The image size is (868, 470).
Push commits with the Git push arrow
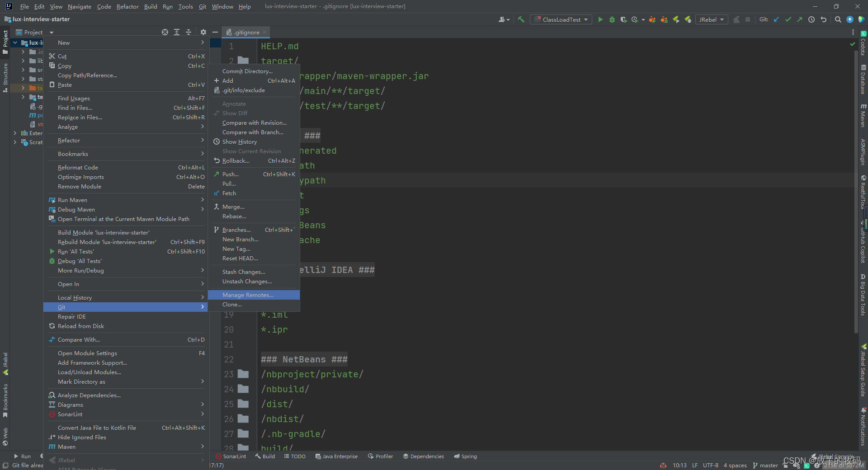[x=799, y=19]
